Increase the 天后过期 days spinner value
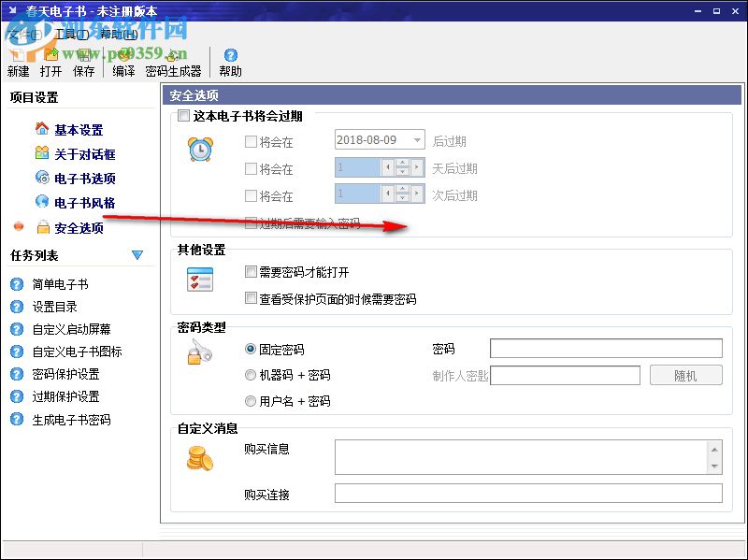 (403, 163)
